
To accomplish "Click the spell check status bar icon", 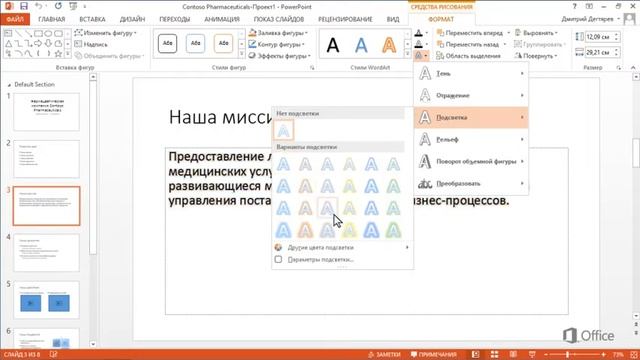I will pyautogui.click(x=53, y=354).
